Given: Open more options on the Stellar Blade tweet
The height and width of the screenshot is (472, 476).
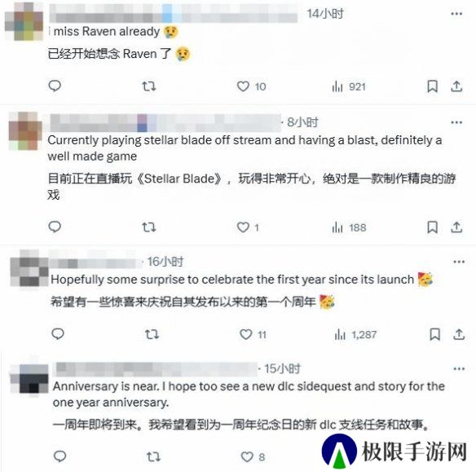Looking at the screenshot, I should click(456, 122).
